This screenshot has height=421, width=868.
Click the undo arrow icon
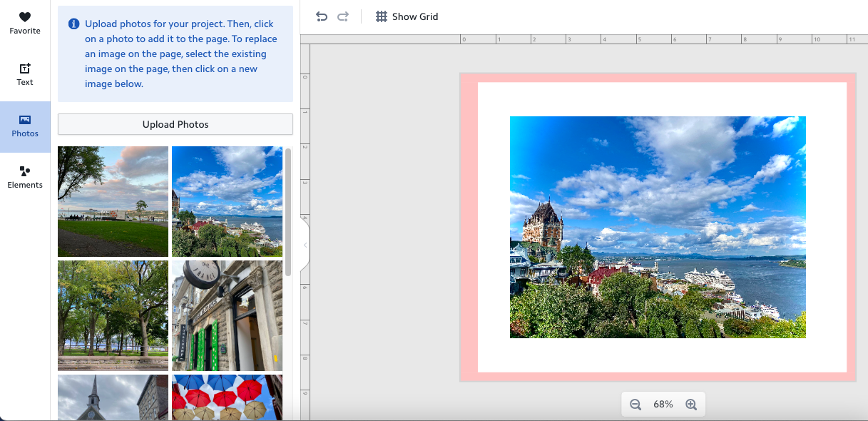pyautogui.click(x=322, y=16)
